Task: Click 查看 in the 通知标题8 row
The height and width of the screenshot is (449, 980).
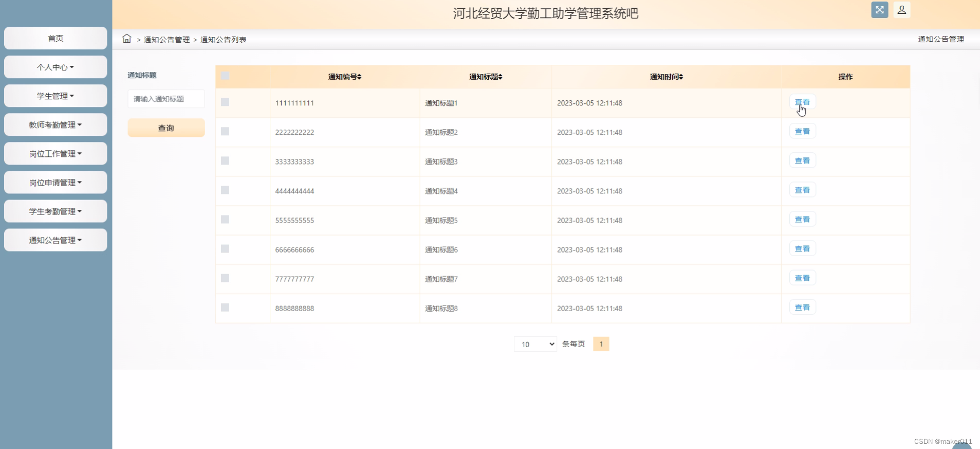Action: 802,307
